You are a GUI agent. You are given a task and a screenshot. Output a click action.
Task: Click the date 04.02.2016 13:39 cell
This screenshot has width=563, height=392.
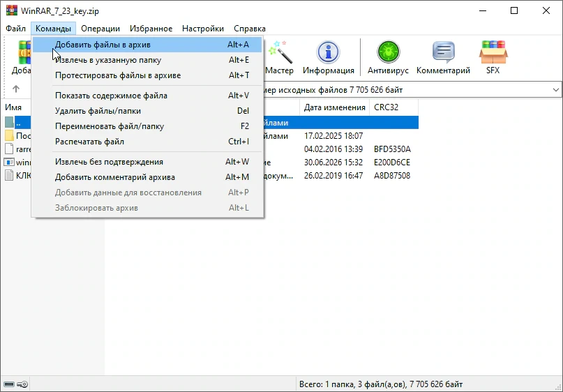coord(333,149)
